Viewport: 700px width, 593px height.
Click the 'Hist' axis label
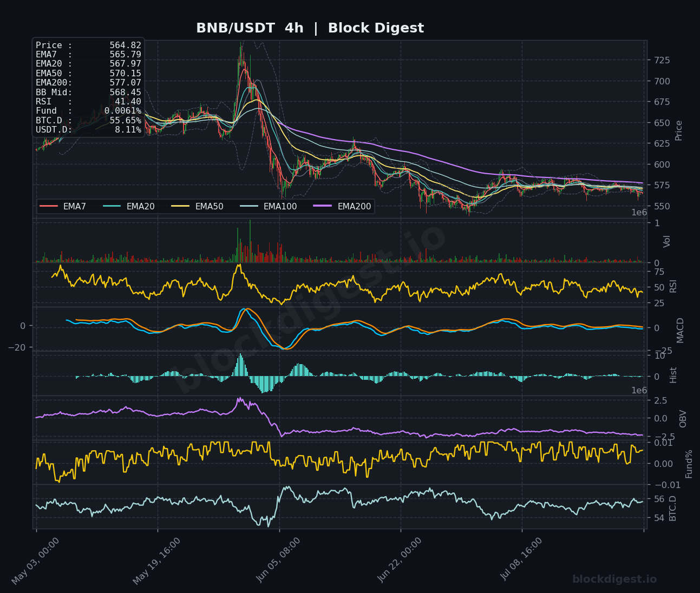[x=673, y=375]
